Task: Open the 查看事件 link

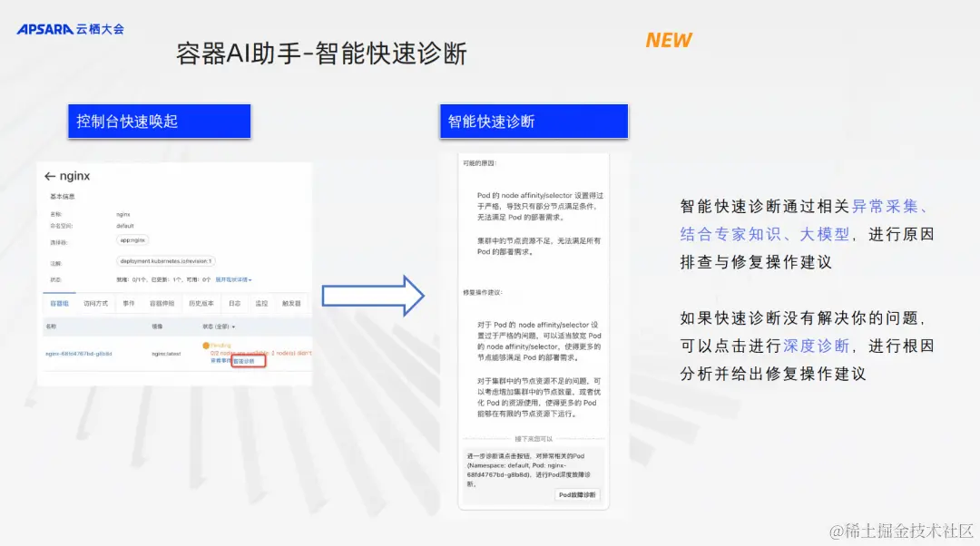Action: (x=223, y=360)
